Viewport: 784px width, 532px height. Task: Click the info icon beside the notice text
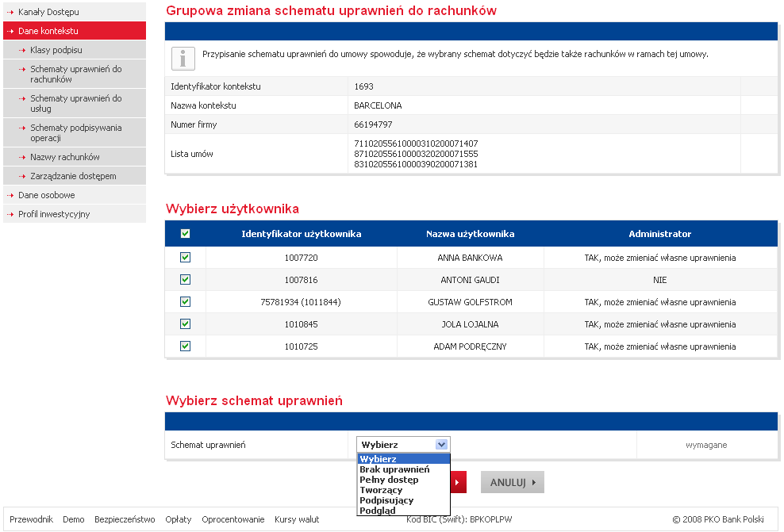point(183,59)
